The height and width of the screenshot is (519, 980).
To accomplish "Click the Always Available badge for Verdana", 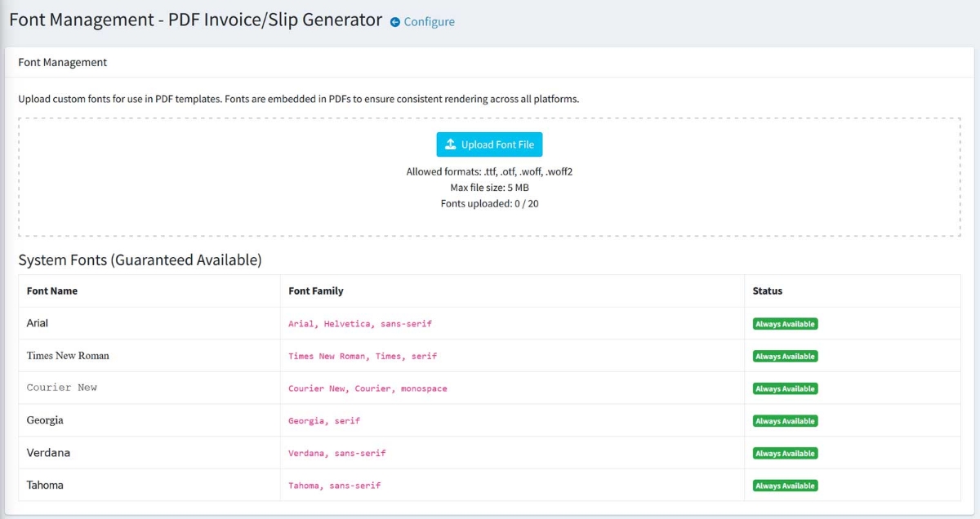I will tap(784, 453).
